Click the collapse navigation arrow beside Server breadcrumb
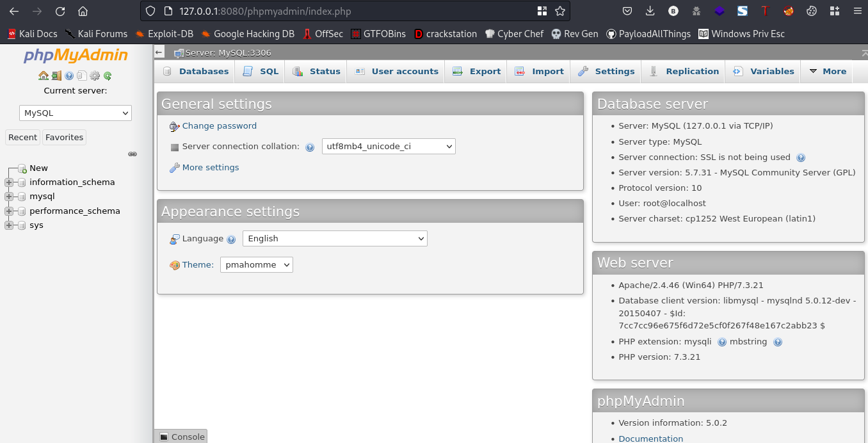Screen dimensions: 868x443 pyautogui.click(x=159, y=52)
